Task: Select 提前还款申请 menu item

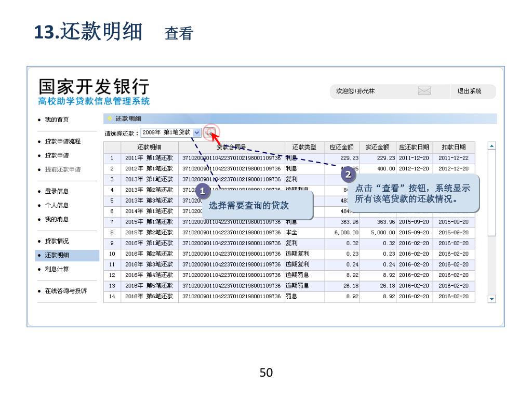Action: tap(63, 169)
